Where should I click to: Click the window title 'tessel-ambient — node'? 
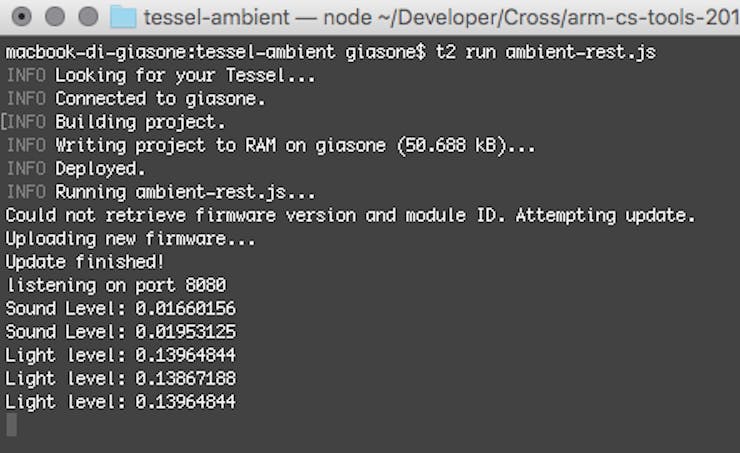258,17
